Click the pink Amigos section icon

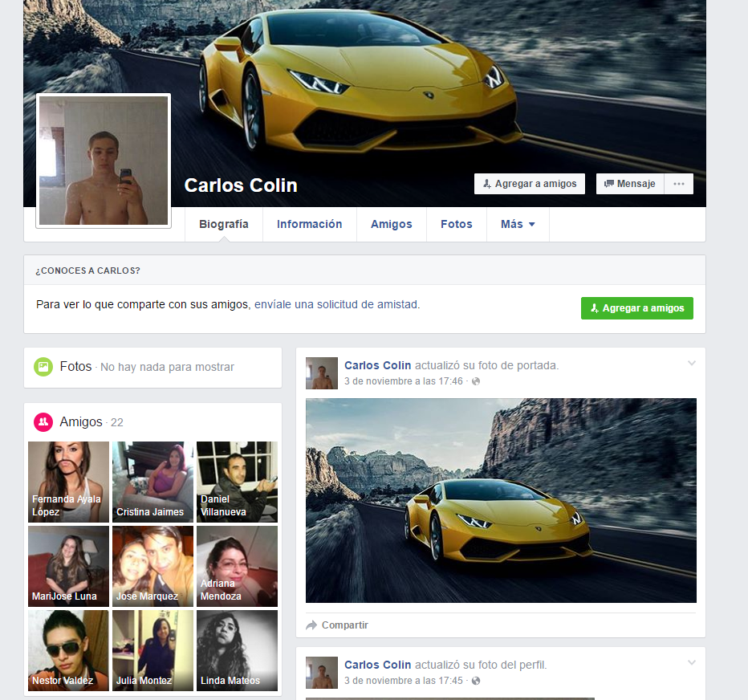point(43,421)
